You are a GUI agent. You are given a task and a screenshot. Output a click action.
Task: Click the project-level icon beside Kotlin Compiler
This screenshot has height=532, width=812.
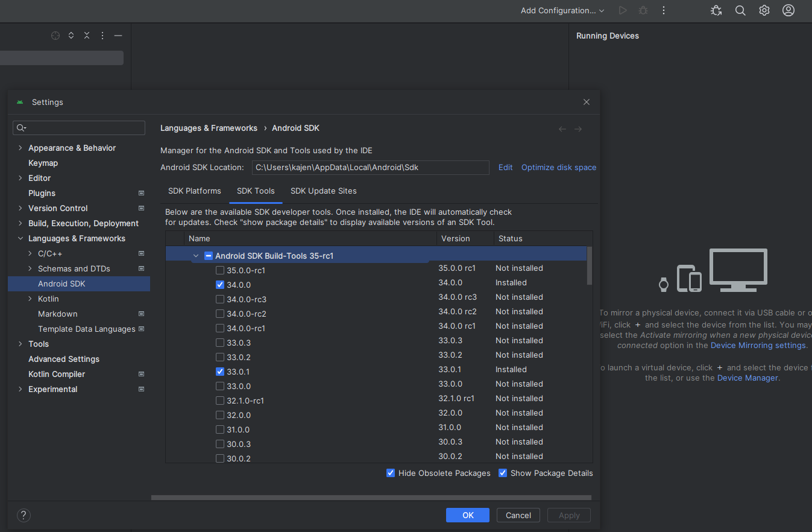point(141,374)
